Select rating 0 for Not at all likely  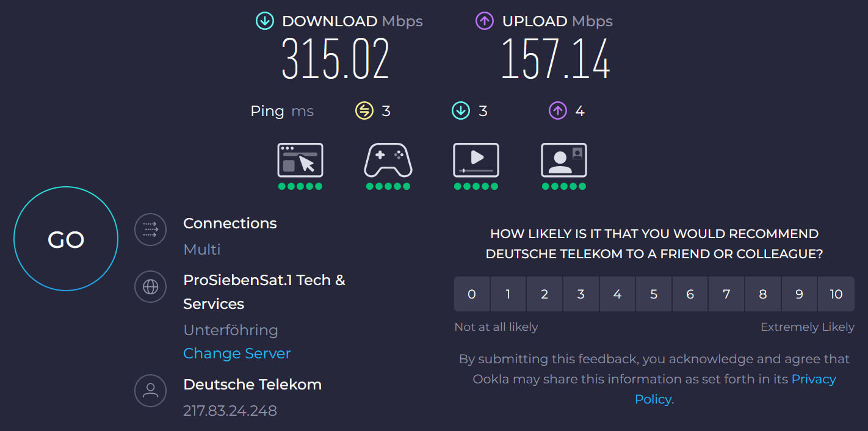point(472,294)
